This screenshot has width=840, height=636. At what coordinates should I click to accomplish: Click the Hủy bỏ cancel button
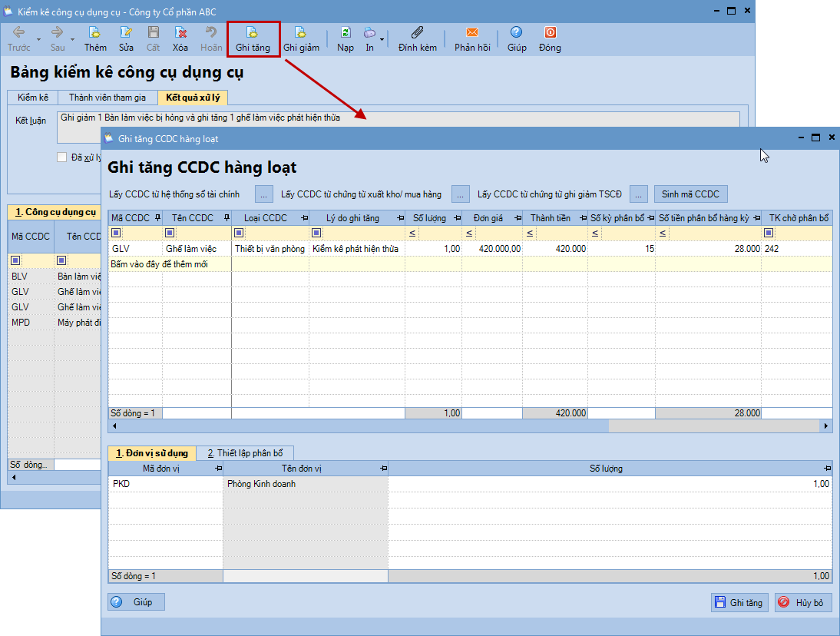click(802, 603)
